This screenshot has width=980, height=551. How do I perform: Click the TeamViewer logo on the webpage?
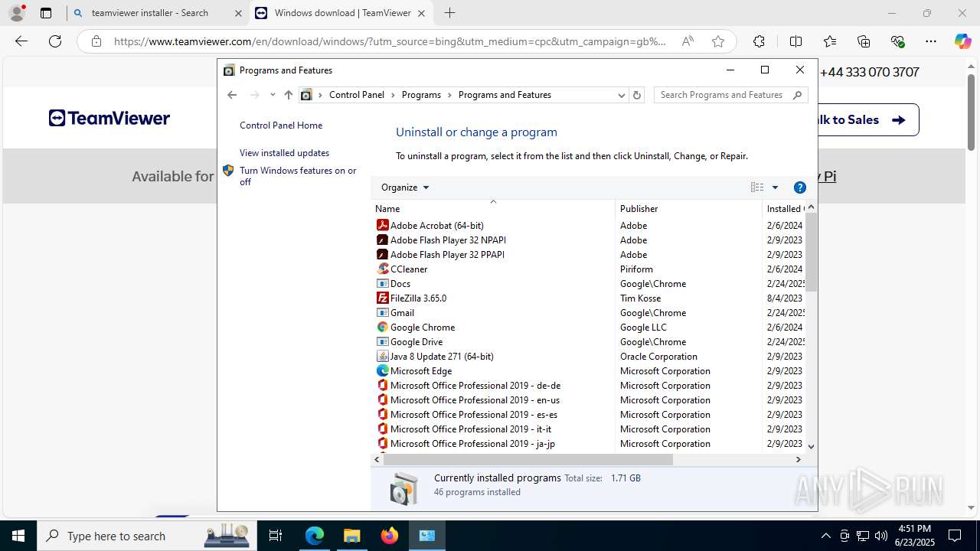coord(109,118)
